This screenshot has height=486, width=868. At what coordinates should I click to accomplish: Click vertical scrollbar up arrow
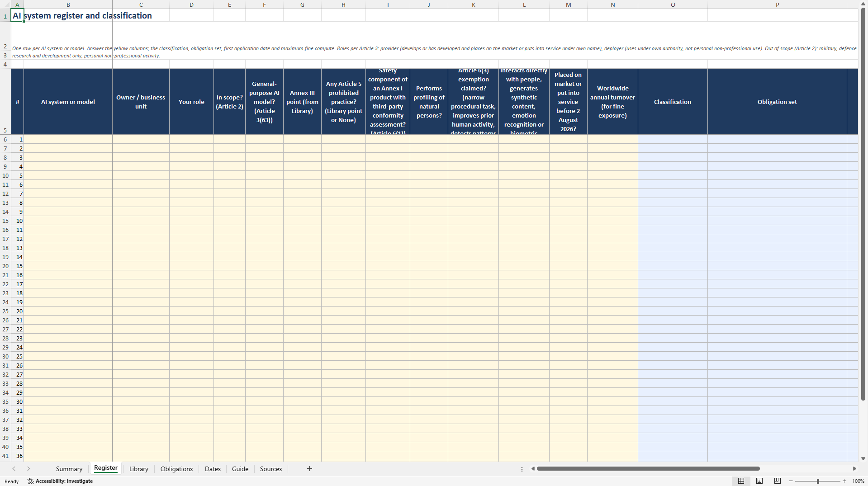(863, 4)
